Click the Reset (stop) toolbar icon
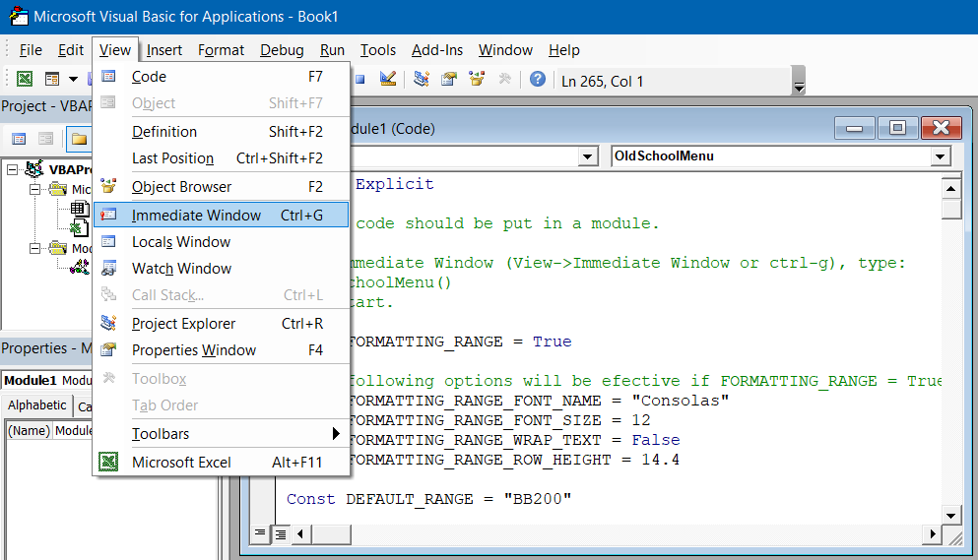The image size is (978, 560). (360, 79)
